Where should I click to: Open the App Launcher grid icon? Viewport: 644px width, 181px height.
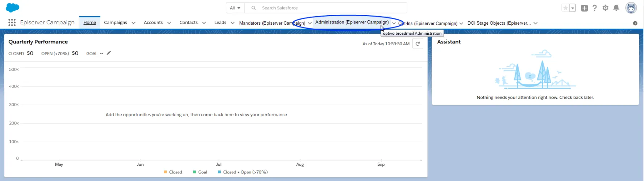tap(12, 22)
